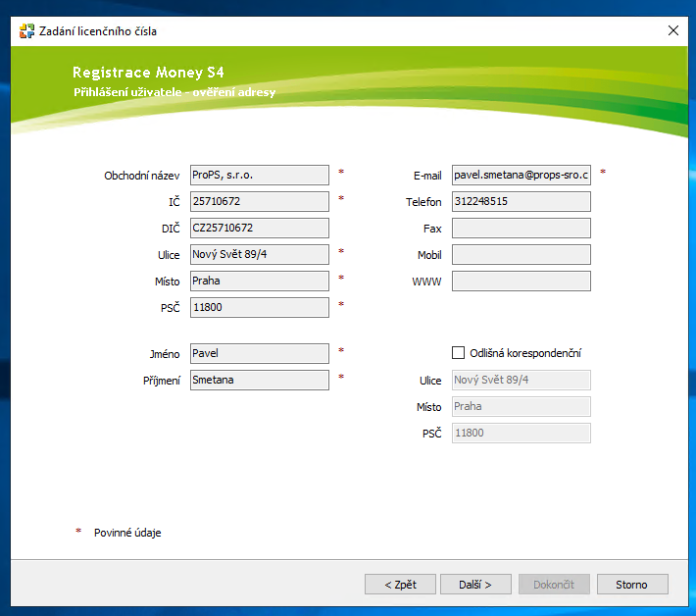Click the company Ulice field with Nový Svět 89/4
696x616 pixels.
[259, 255]
